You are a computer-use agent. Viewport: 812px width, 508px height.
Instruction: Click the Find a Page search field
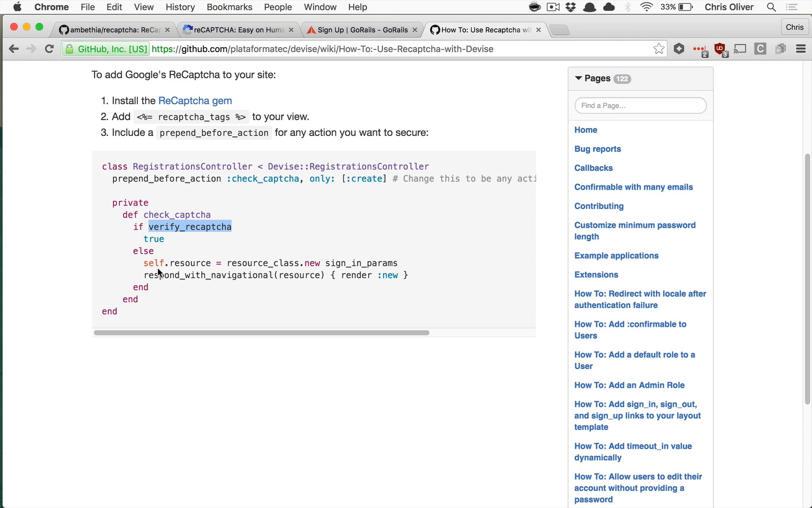(640, 105)
